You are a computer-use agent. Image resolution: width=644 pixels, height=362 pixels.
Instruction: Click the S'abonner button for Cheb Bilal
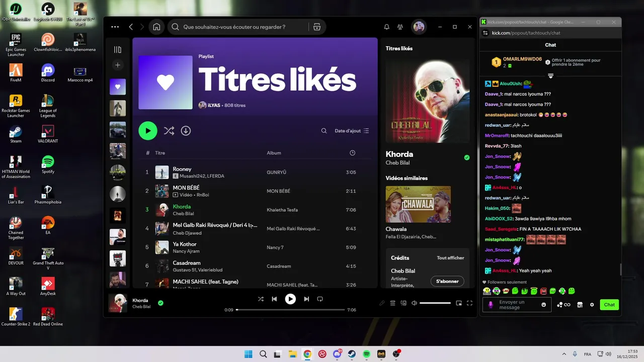[x=447, y=281]
